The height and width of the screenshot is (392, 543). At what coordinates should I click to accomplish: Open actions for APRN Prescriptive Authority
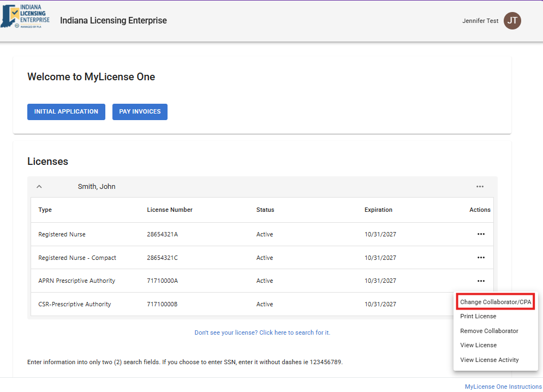point(481,281)
